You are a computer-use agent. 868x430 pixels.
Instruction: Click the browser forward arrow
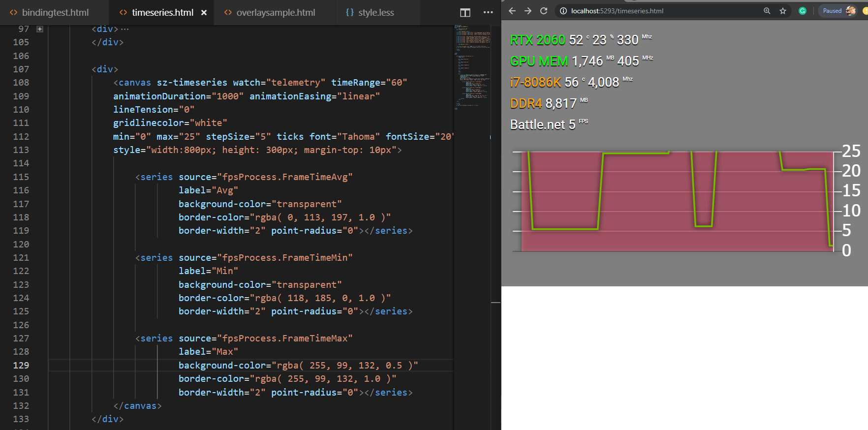click(x=528, y=11)
